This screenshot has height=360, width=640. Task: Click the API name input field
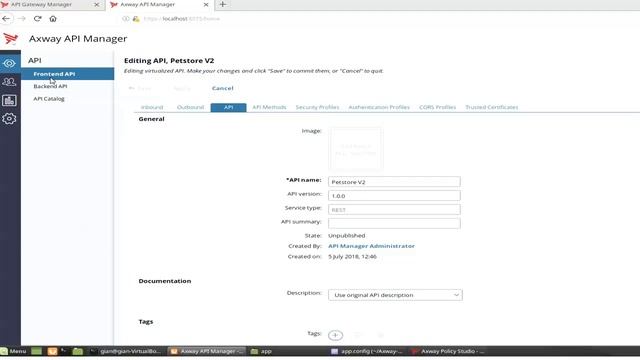[x=394, y=182]
